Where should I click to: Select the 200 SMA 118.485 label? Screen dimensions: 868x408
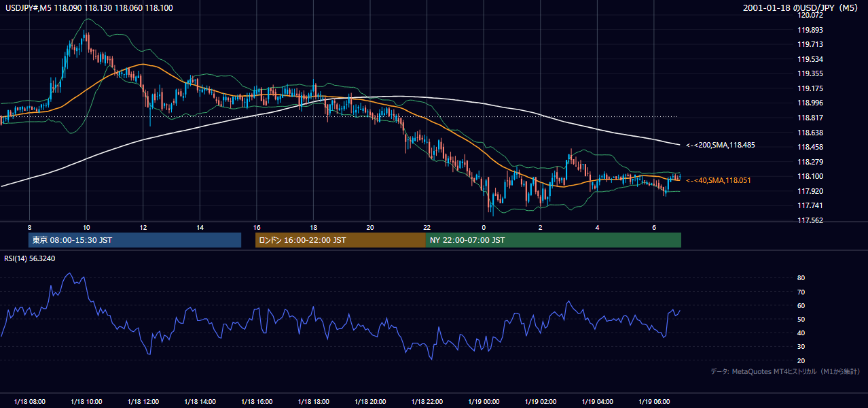tap(721, 145)
